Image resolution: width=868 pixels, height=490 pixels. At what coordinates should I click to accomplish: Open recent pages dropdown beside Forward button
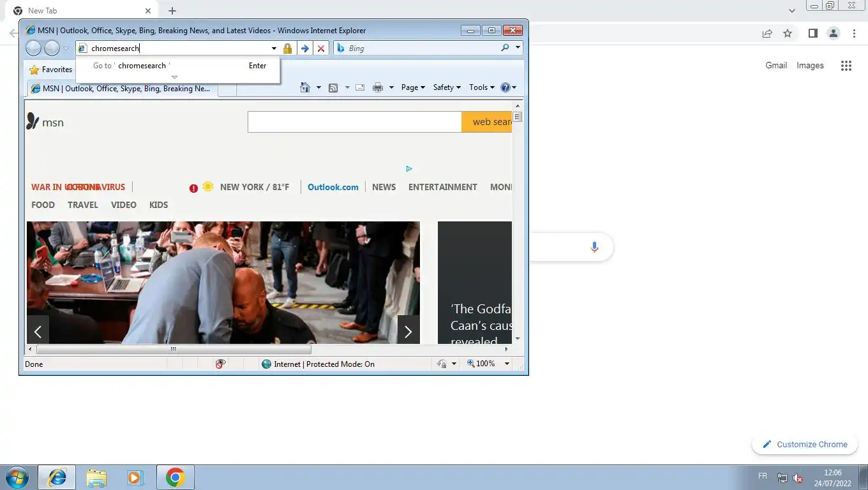[x=66, y=48]
